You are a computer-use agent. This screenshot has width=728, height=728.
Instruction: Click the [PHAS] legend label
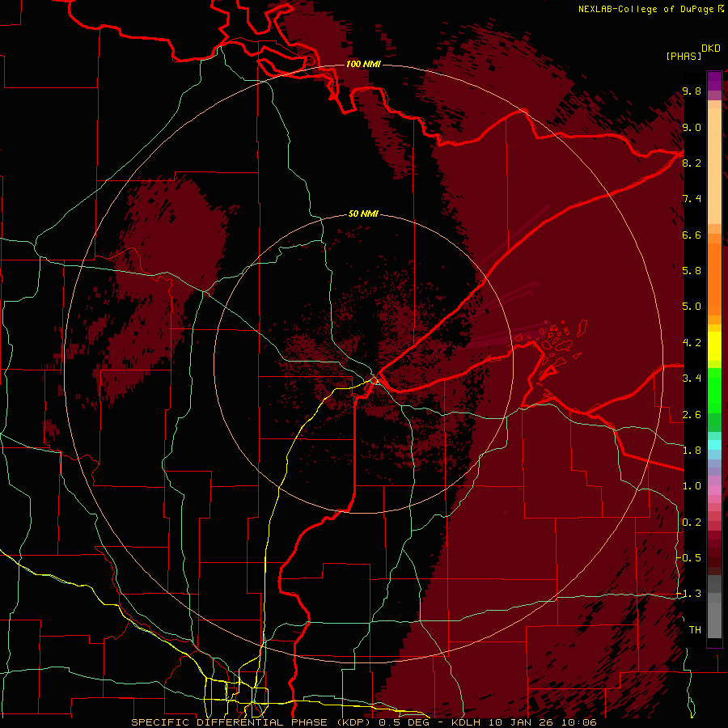684,56
